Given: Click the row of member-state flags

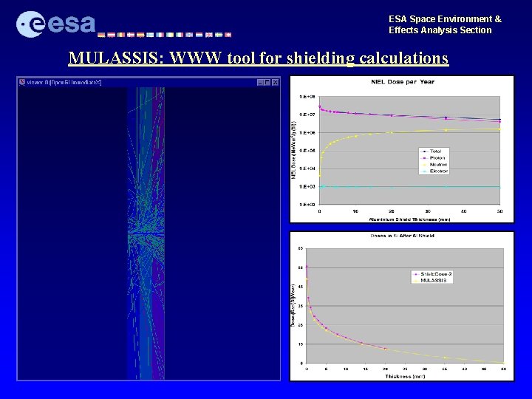Looking at the screenshot, I should 164,35.
